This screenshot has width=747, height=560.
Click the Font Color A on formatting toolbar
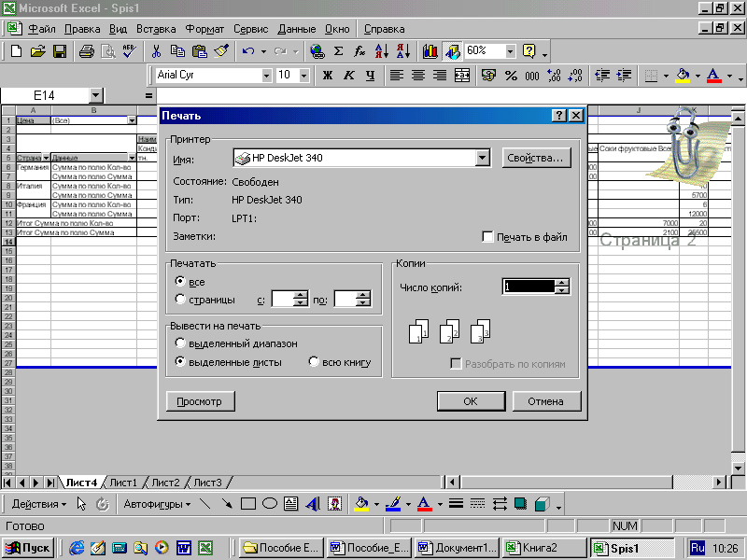(713, 76)
